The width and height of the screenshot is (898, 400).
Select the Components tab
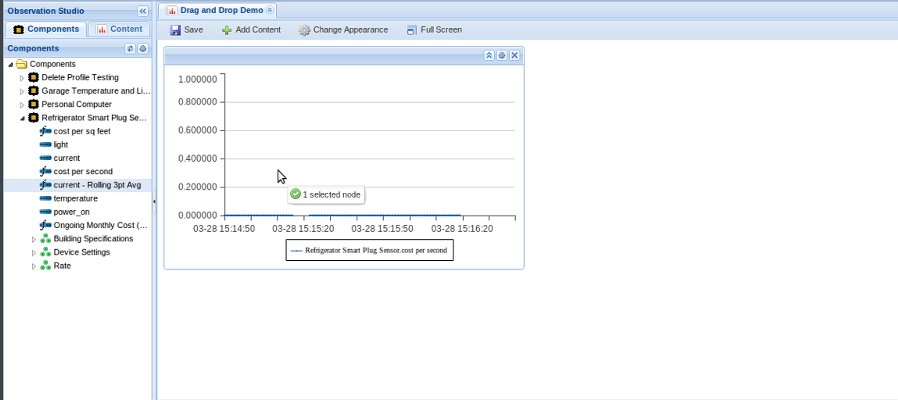click(45, 29)
